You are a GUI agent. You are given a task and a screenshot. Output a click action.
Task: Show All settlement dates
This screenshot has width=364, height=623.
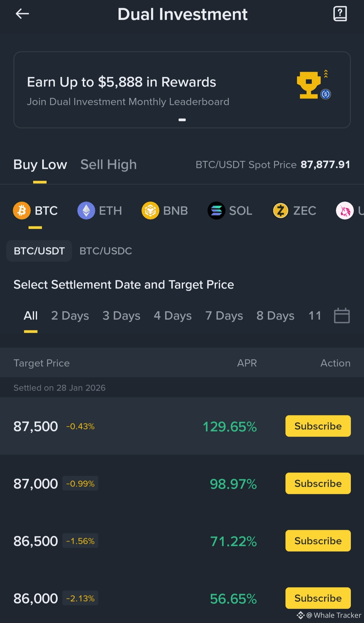point(30,316)
